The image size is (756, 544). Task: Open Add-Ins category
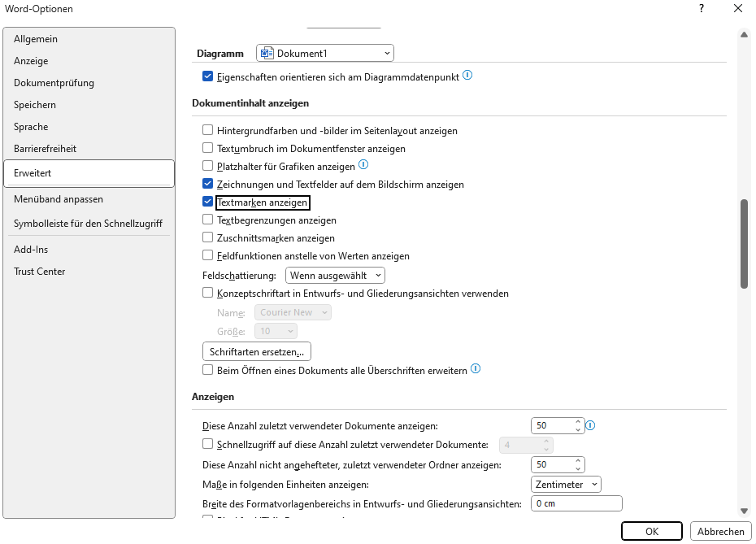(89, 250)
